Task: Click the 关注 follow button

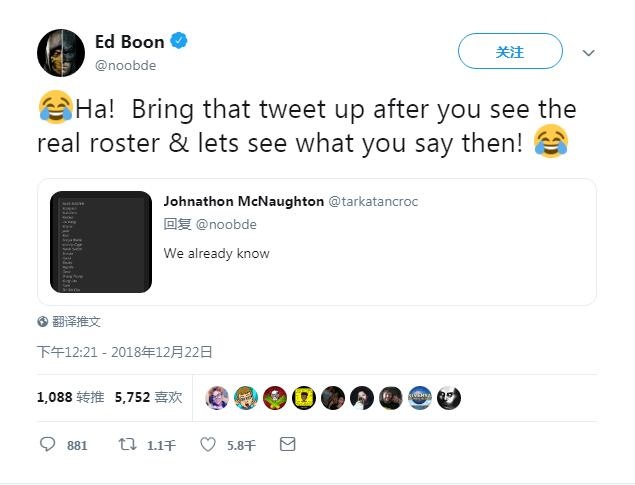Action: 510,51
